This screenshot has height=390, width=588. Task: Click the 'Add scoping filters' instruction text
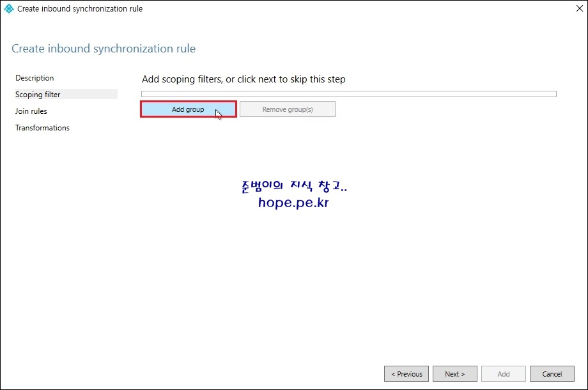tap(244, 79)
